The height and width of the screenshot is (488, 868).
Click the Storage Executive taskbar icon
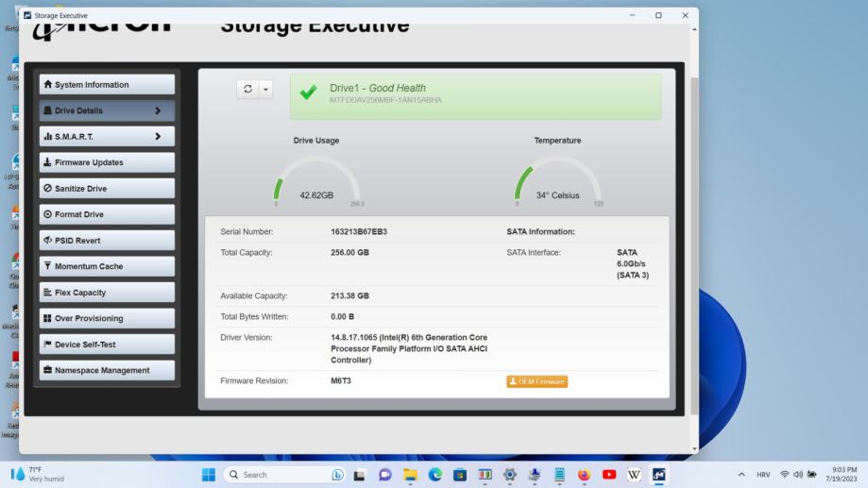(658, 475)
